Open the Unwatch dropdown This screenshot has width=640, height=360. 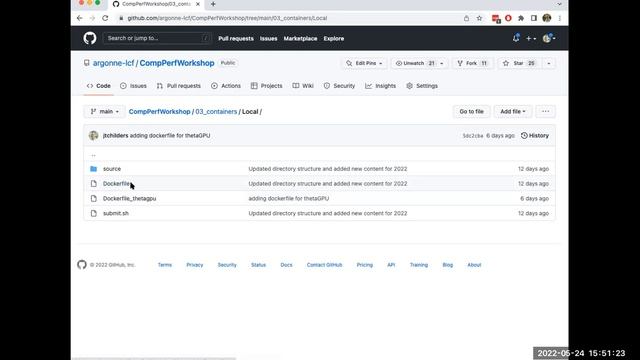click(x=419, y=63)
